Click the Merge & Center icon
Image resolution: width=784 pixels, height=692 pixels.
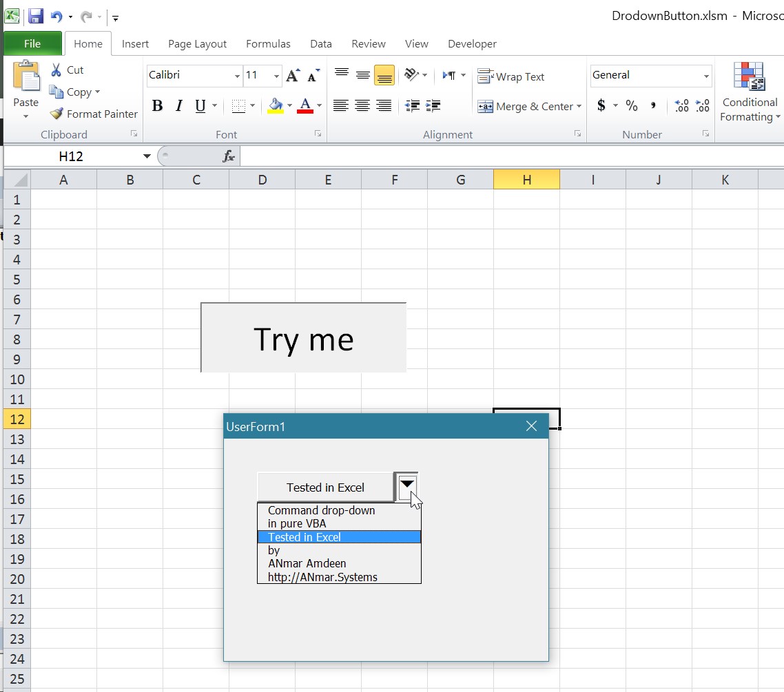point(485,106)
